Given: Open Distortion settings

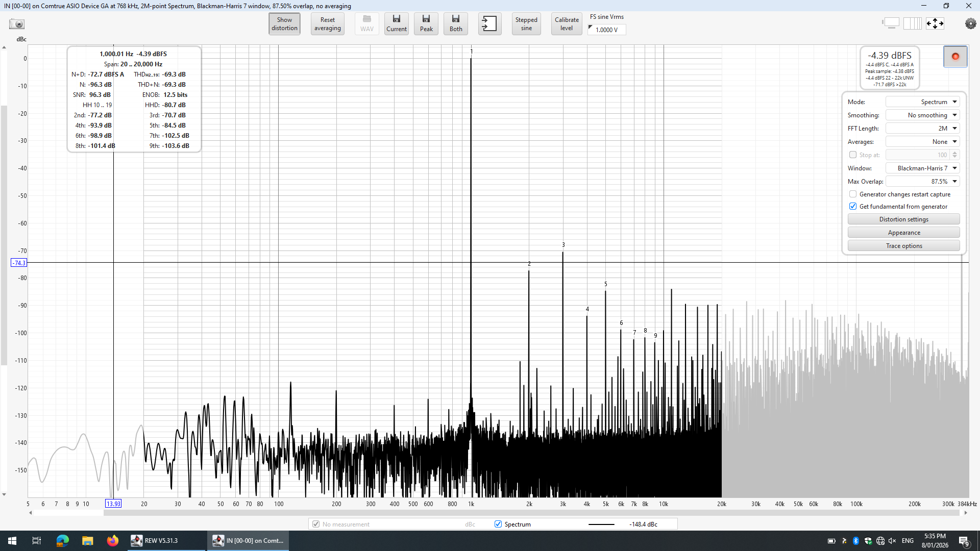Looking at the screenshot, I should (x=903, y=219).
